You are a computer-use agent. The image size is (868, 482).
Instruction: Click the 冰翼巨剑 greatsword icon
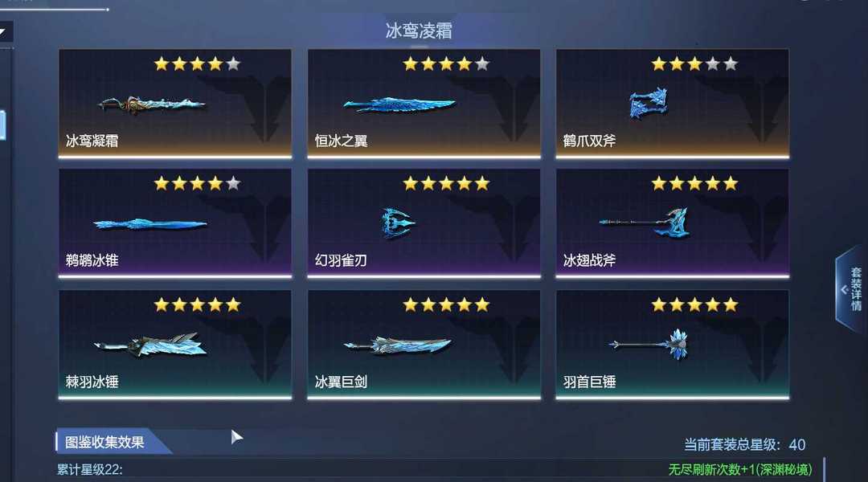398,345
